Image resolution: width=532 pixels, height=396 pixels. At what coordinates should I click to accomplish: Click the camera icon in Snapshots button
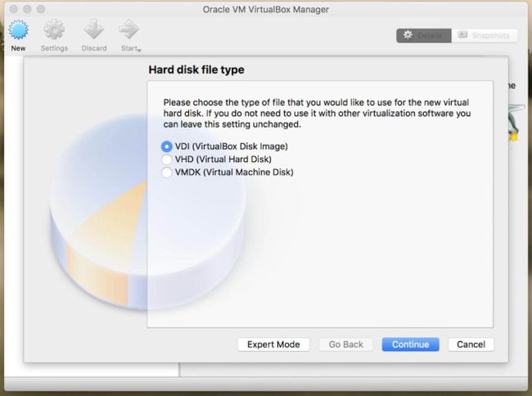coord(462,36)
